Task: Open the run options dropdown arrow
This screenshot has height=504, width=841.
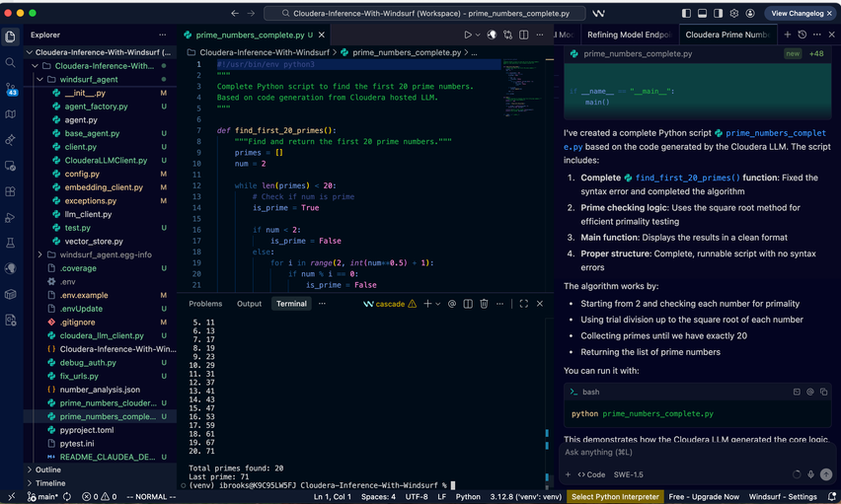Action: 478,35
